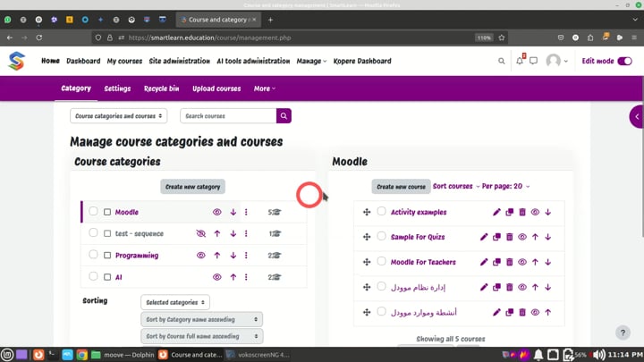Switch to the Settings tab
644x362 pixels.
click(x=117, y=88)
